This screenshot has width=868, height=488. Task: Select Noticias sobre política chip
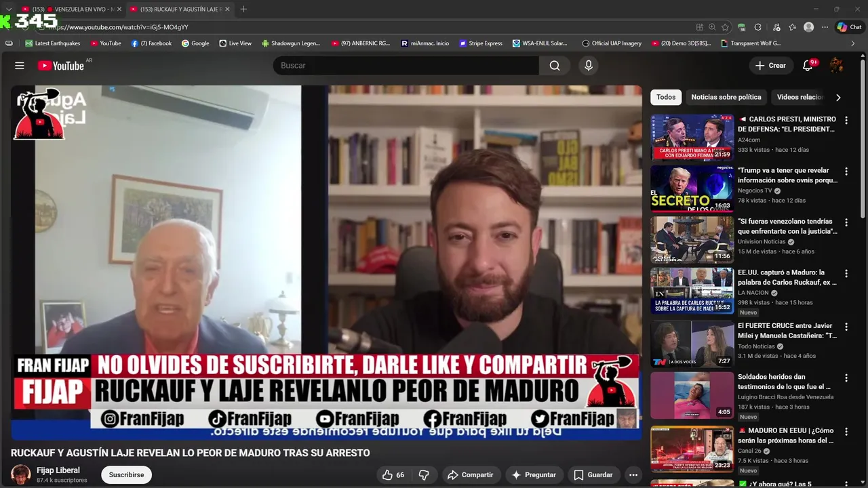click(x=726, y=97)
